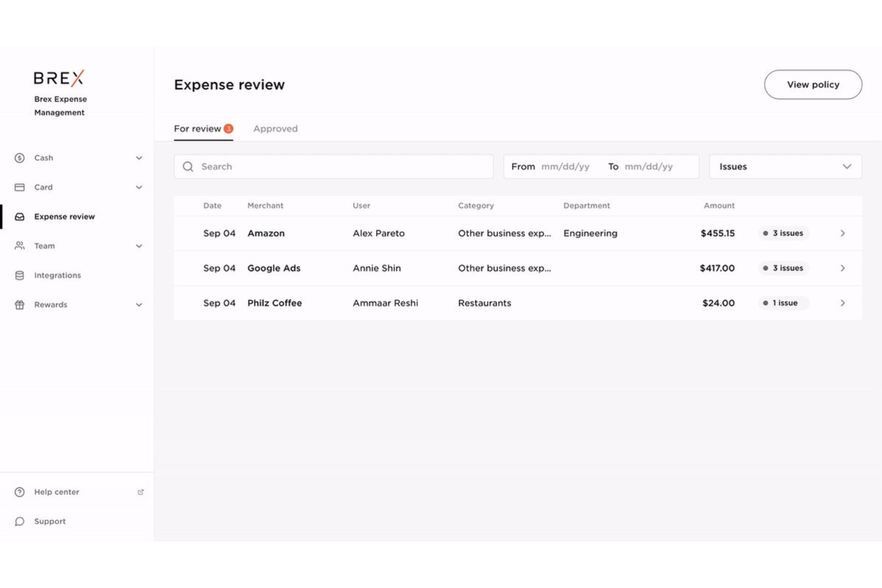The height and width of the screenshot is (588, 882).
Task: Open Philz Coffee expense row chevron
Action: [843, 303]
